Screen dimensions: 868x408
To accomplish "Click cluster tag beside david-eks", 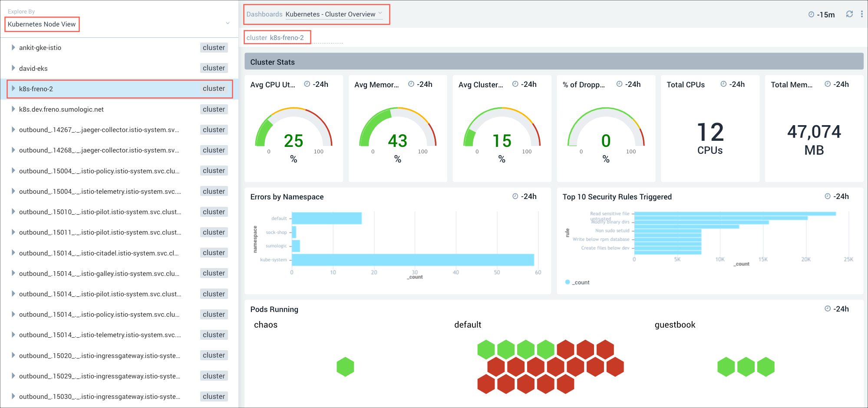I will click(x=214, y=68).
